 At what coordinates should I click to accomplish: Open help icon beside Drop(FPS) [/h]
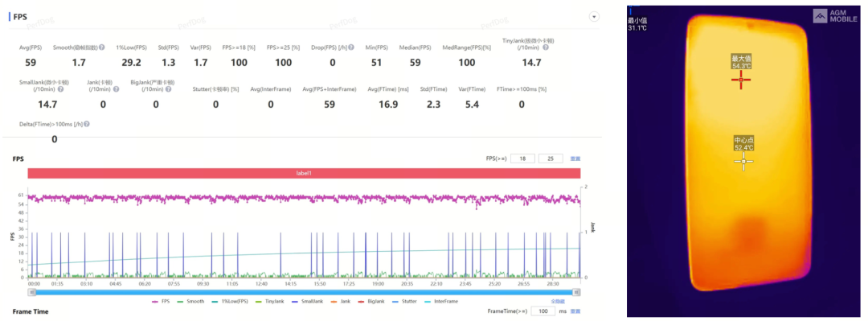click(351, 47)
